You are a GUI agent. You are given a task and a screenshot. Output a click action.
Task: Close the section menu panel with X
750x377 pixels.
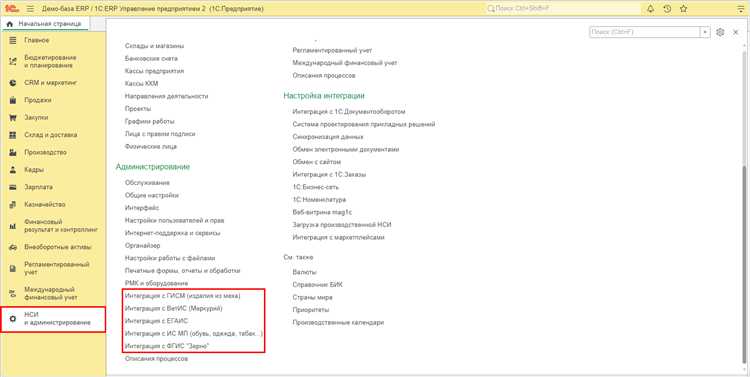pyautogui.click(x=736, y=32)
